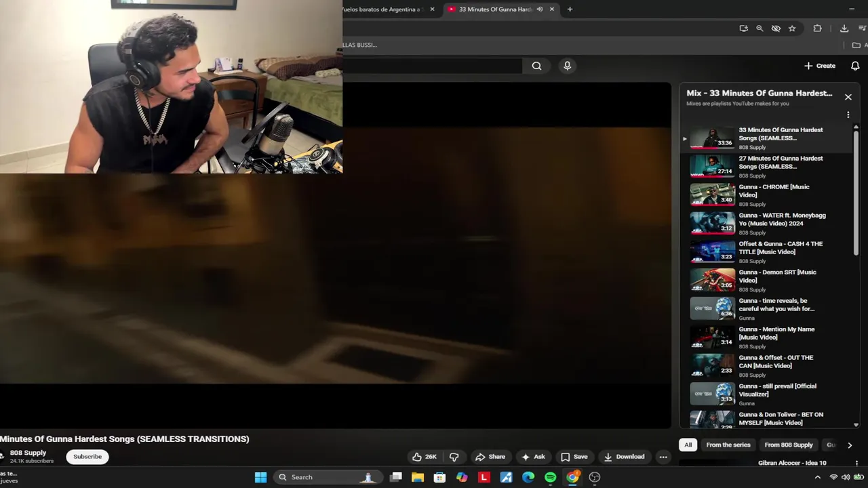Open red L app on taskbar

[484, 477]
